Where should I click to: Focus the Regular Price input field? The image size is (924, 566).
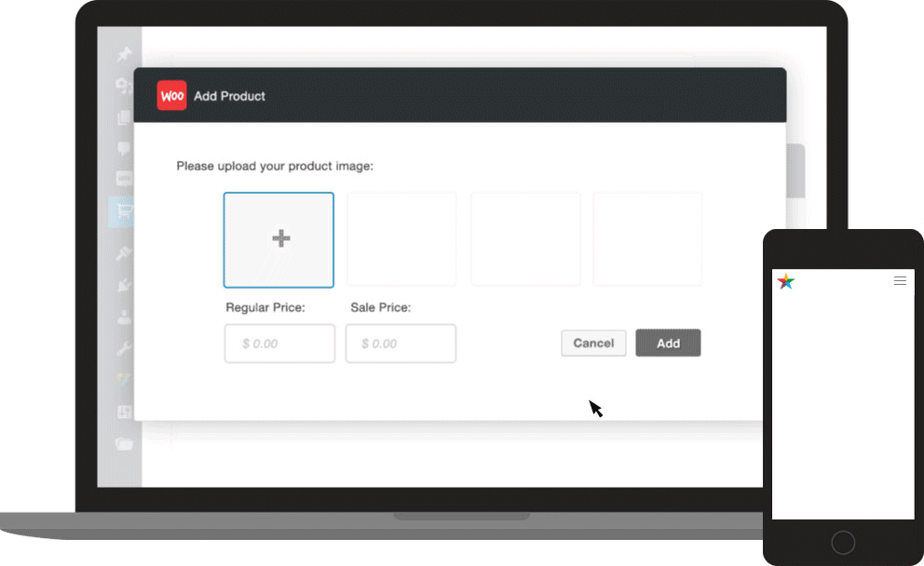(x=279, y=344)
